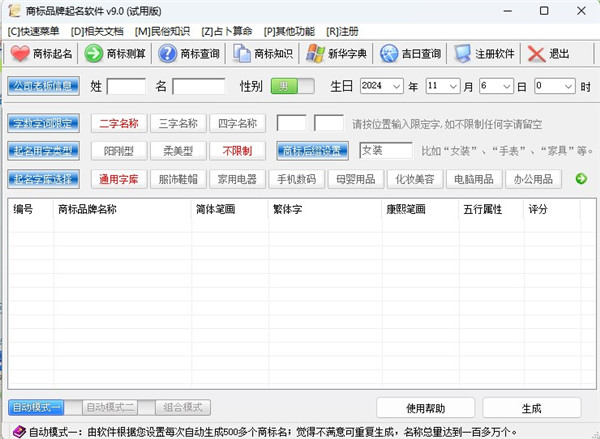Click the red heart 商标起名 icon
600x439 pixels.
pos(20,54)
